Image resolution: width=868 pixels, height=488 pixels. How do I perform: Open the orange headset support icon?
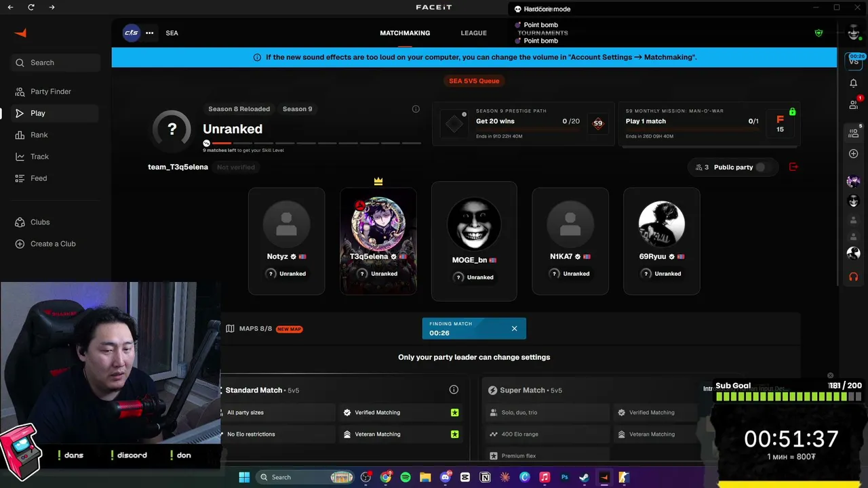(853, 277)
